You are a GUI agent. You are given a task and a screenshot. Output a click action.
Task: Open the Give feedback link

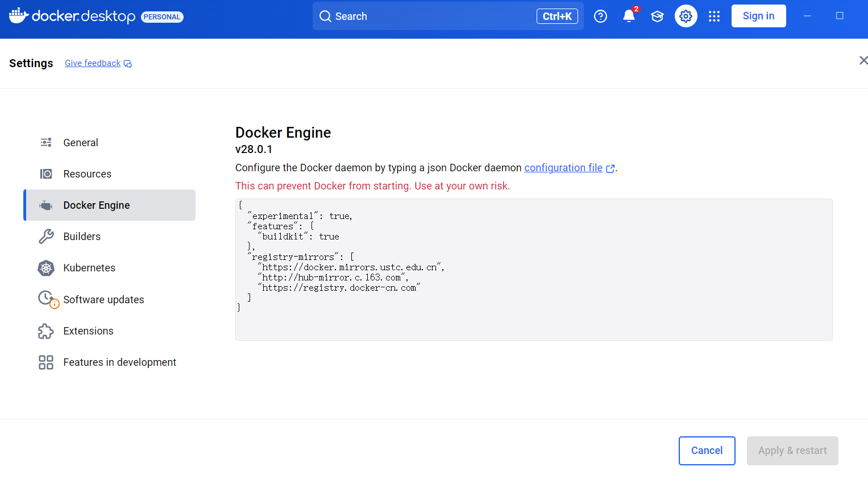(93, 63)
